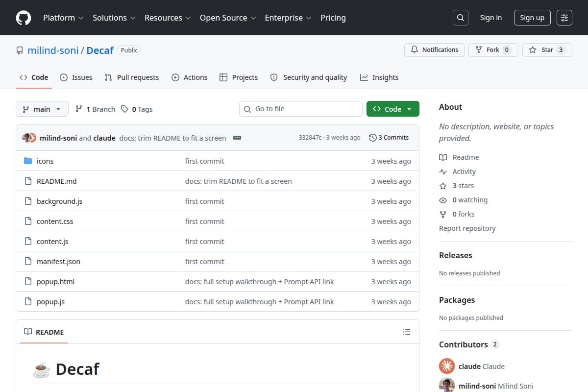Click file icon beside README.md
This screenshot has width=588, height=392.
coord(28,181)
